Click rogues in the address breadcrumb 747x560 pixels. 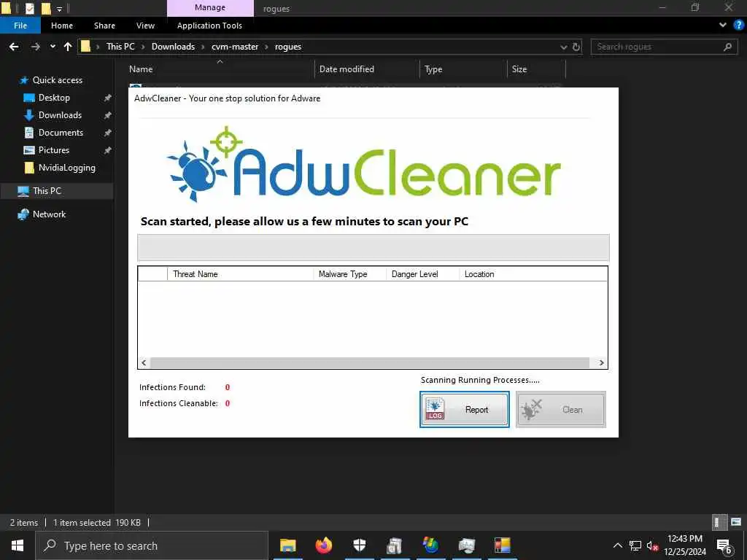click(288, 47)
